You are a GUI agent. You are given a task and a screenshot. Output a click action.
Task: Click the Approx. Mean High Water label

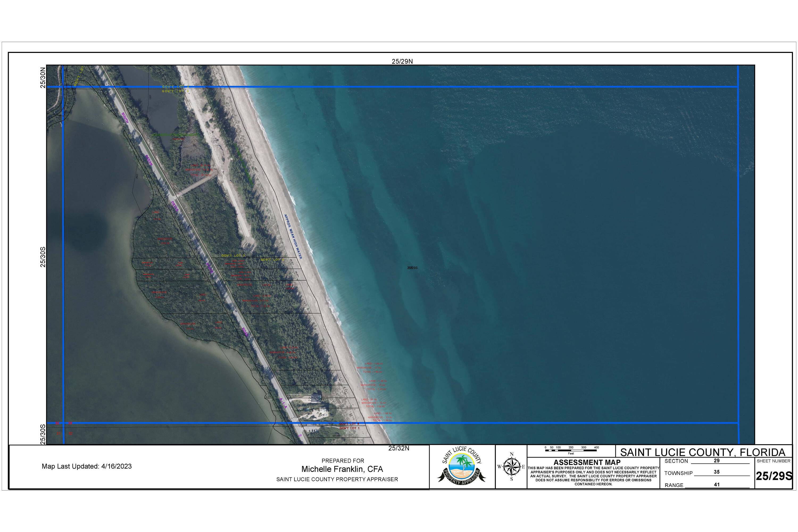click(x=293, y=236)
